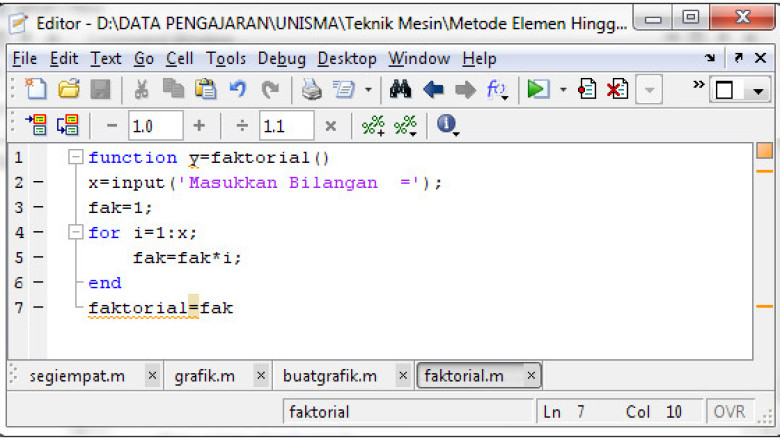
Task: Toggle breakpoint dash on line 3
Action: (38, 207)
